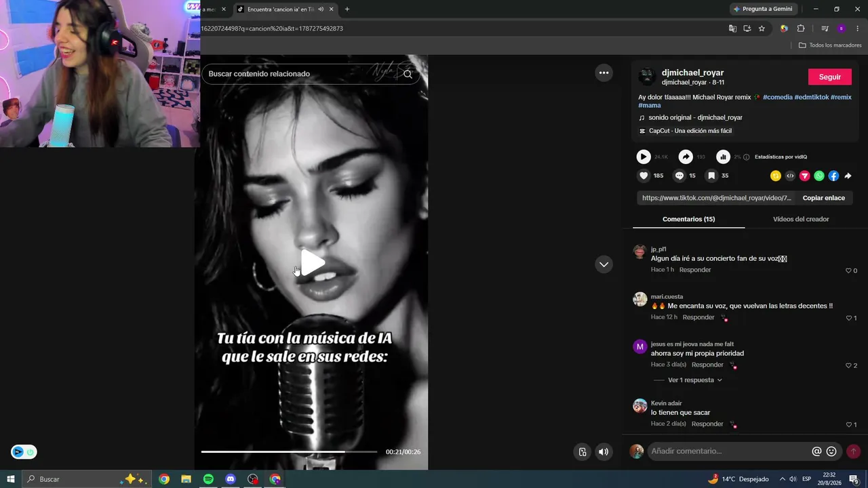Open jp_pl1's profile avatar
868x488 pixels.
click(639, 252)
